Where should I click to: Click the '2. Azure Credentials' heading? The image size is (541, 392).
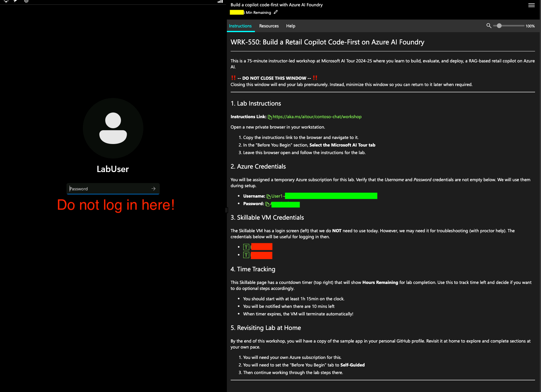[x=258, y=167]
